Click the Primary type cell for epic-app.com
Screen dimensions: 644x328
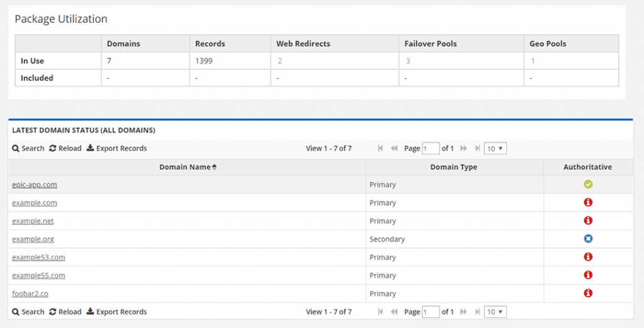coord(455,184)
